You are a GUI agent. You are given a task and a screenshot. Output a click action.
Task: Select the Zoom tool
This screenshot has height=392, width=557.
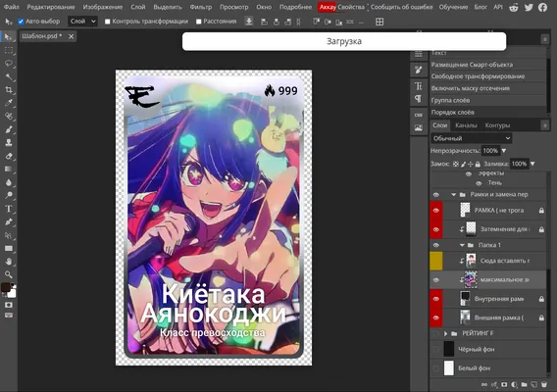(x=9, y=274)
